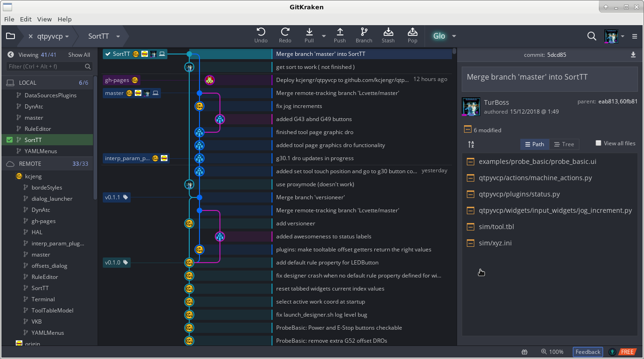Click the Feedback button
644x359 pixels.
coord(588,352)
